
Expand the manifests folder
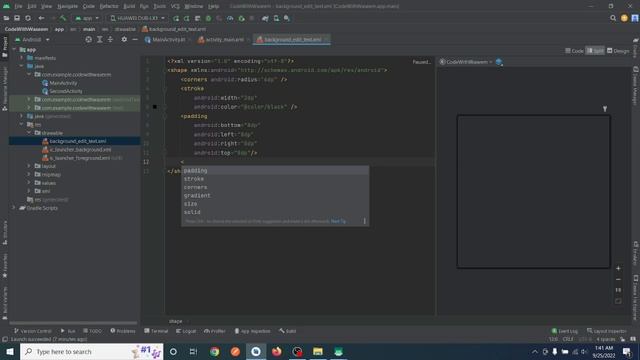(22, 58)
